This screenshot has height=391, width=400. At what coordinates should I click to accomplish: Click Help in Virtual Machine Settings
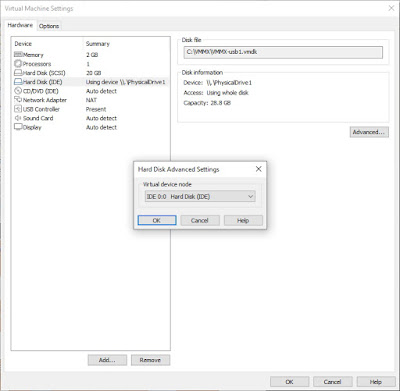(376, 382)
